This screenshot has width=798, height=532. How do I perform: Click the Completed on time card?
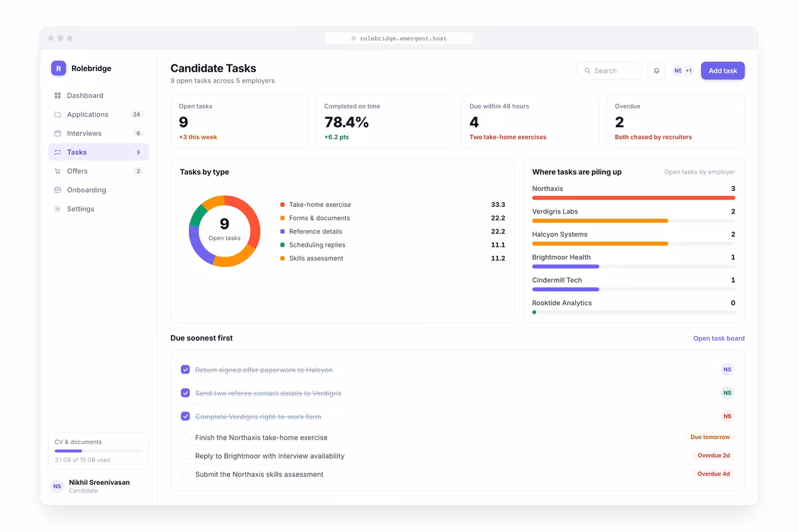(x=385, y=121)
